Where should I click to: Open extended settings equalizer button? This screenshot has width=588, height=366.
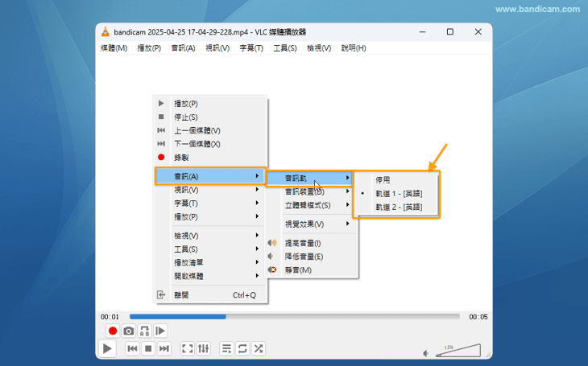(x=203, y=349)
